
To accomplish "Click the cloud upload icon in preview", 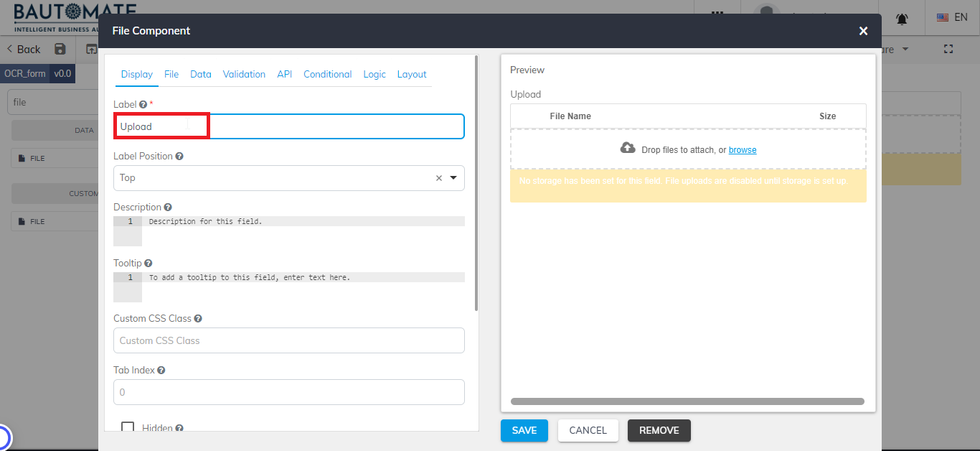I will click(x=628, y=148).
